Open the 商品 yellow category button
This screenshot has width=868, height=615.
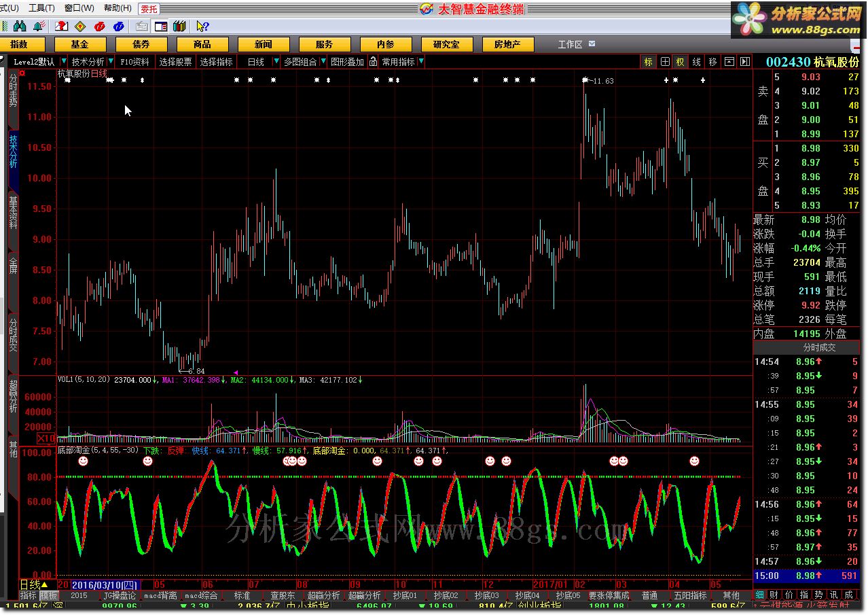(202, 45)
